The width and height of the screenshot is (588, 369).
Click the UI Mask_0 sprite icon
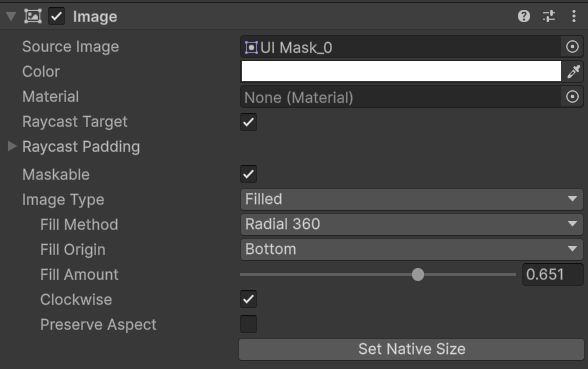pos(251,48)
